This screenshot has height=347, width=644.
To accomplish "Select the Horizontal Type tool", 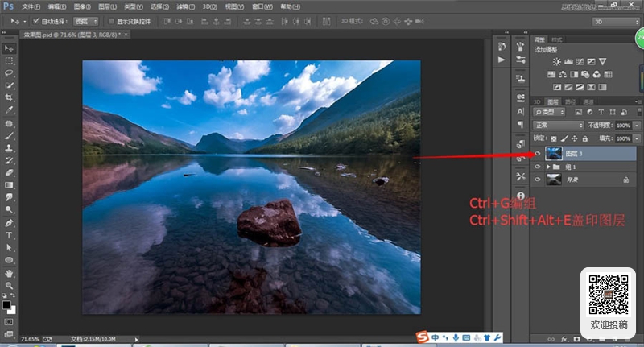I will coord(9,235).
